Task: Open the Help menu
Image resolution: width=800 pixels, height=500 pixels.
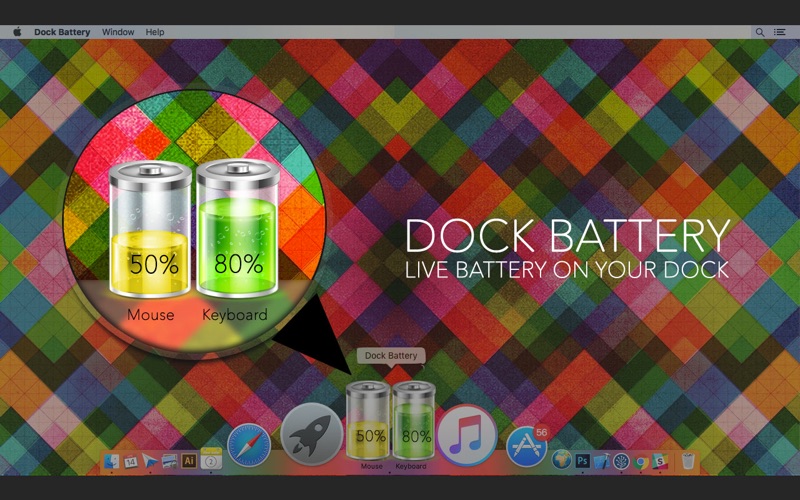Action: coord(155,32)
